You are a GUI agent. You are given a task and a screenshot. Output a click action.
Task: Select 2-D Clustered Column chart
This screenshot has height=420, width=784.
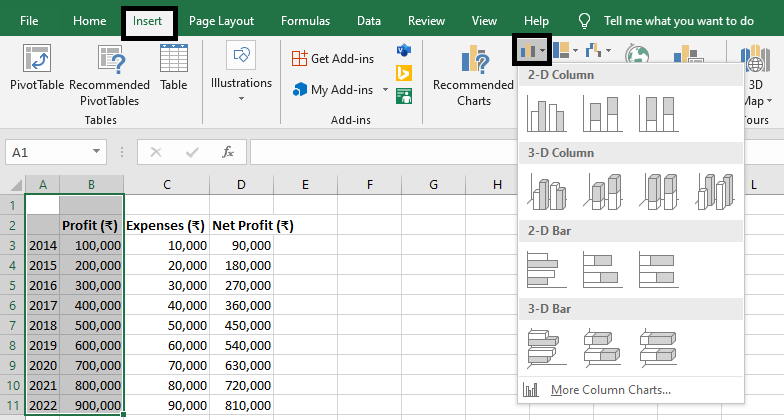pyautogui.click(x=546, y=114)
